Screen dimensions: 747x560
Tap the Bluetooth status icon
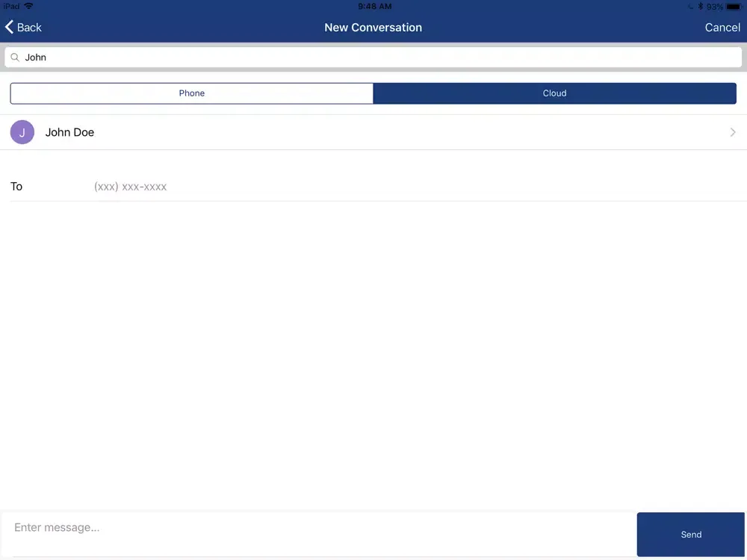(x=700, y=6)
